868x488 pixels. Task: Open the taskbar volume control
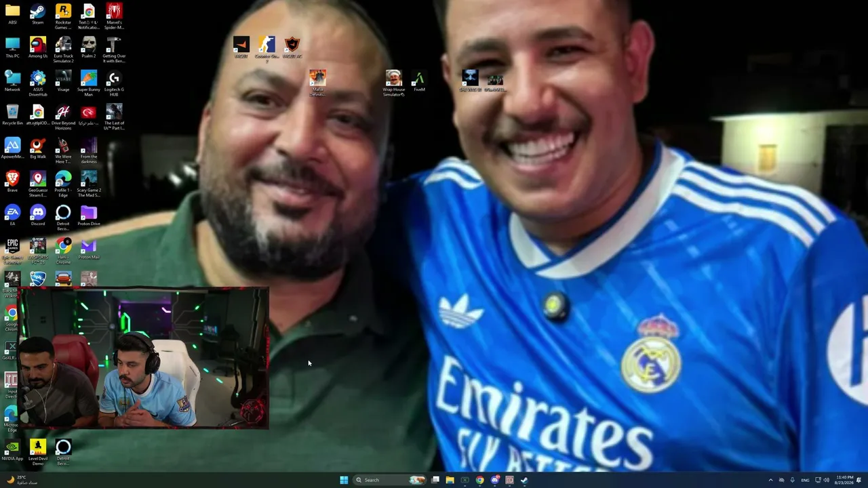click(x=826, y=480)
